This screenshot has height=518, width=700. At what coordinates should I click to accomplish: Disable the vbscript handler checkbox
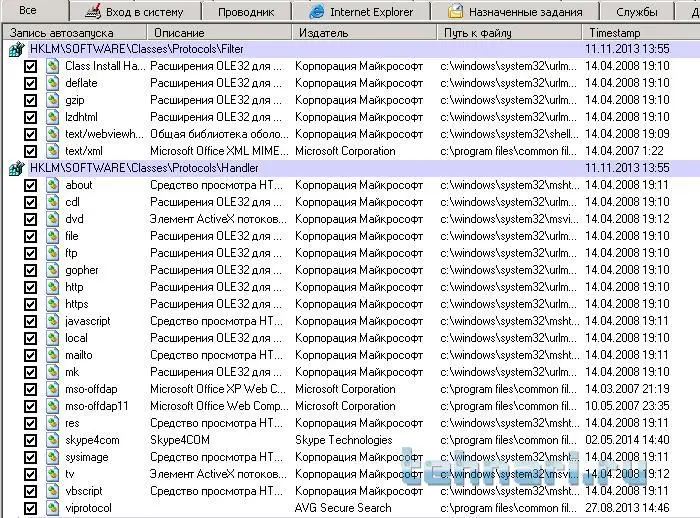coord(30,492)
